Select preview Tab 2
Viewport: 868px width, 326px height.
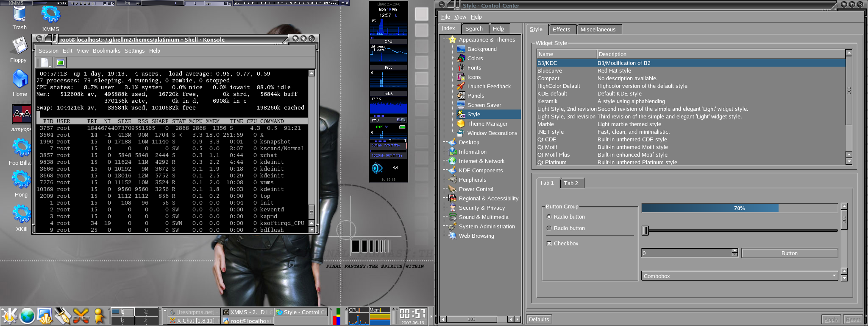[571, 183]
